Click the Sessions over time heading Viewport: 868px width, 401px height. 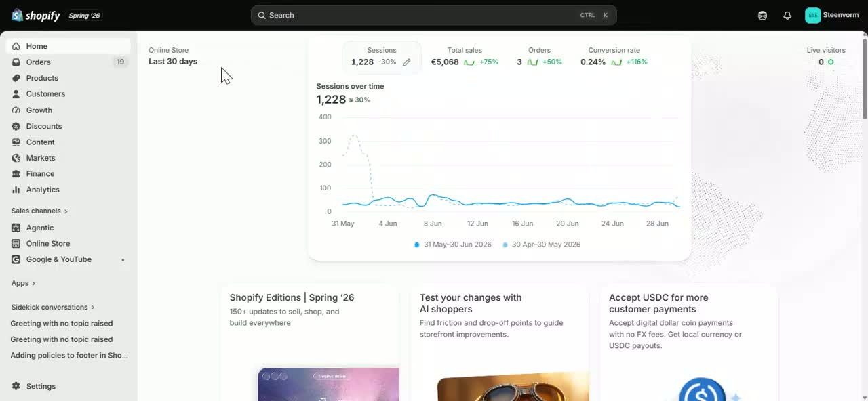coord(350,87)
